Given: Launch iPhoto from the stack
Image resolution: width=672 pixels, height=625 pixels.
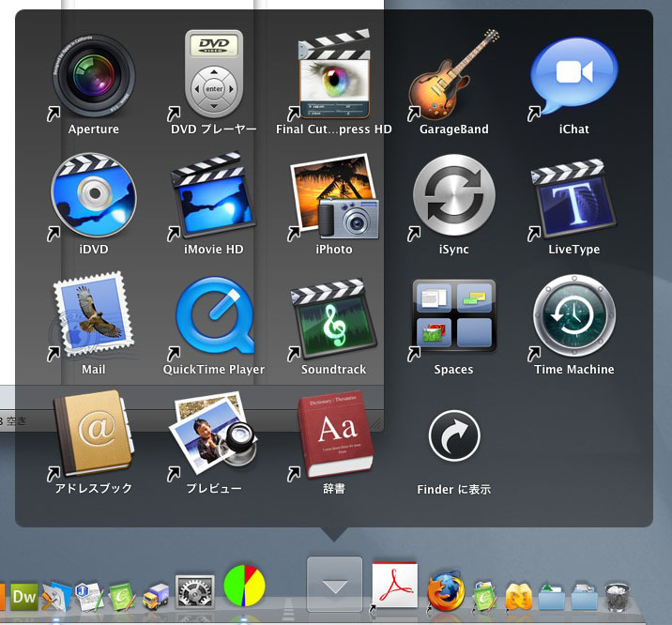Looking at the screenshot, I should click(334, 196).
